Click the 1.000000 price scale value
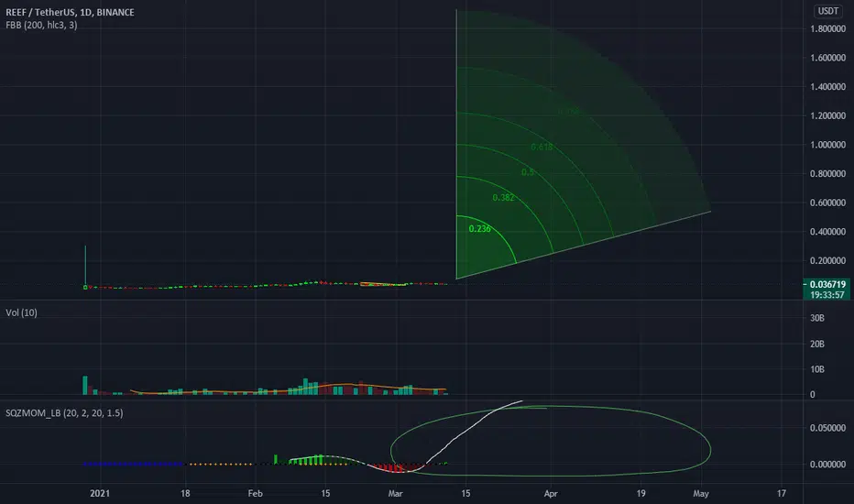The height and width of the screenshot is (504, 854). coord(827,145)
